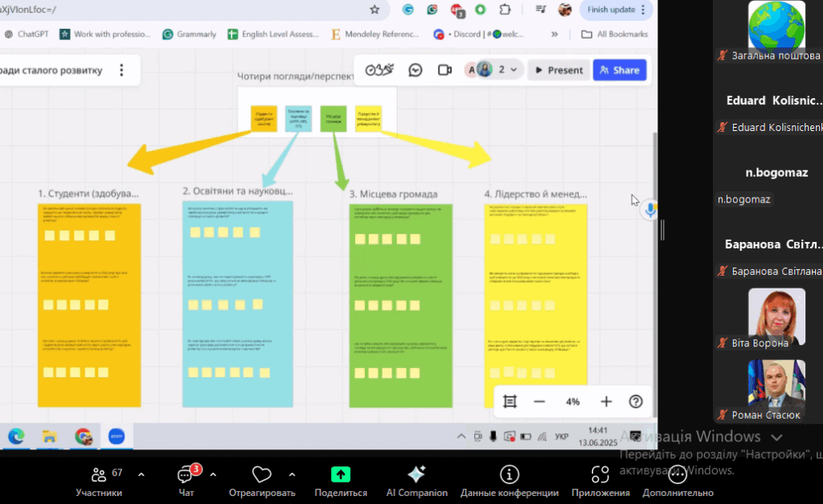Open the Chrome extensions puzzle icon
The height and width of the screenshot is (504, 823).
[505, 10]
